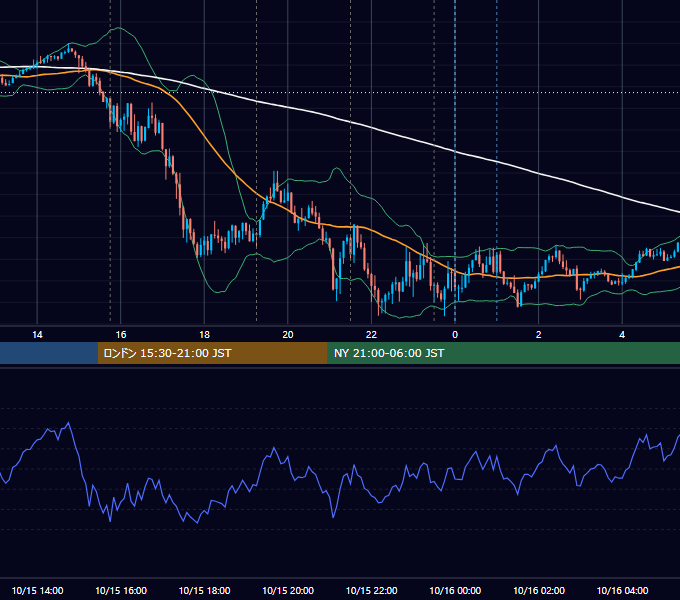680x600 pixels.
Task: Click the 10/16 04:00 date label
Action: click(622, 590)
